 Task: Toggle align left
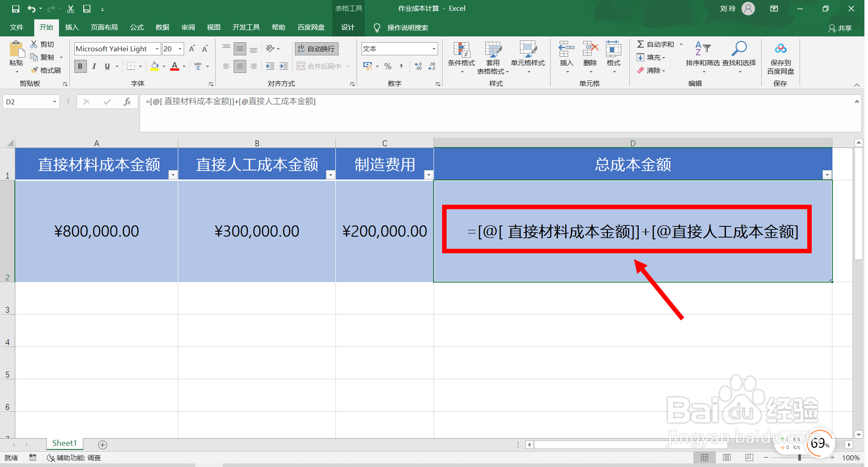tap(226, 66)
